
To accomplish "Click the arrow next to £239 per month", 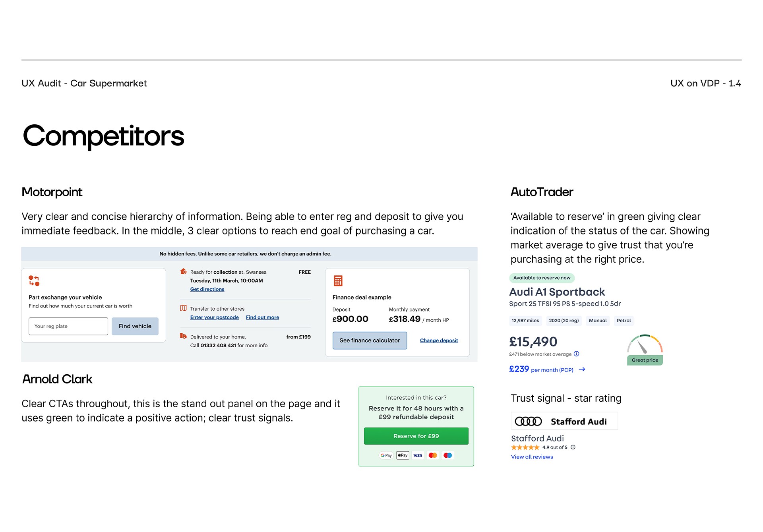I will 582,369.
